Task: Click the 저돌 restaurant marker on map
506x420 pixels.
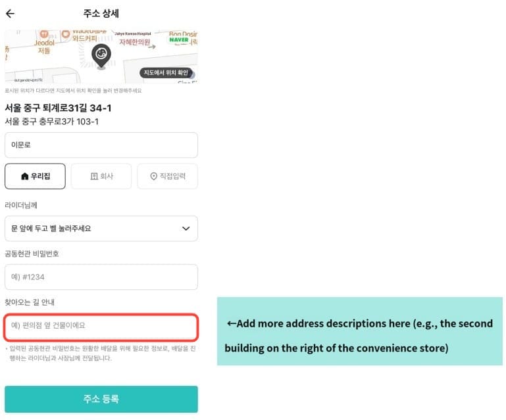Action: [x=44, y=41]
